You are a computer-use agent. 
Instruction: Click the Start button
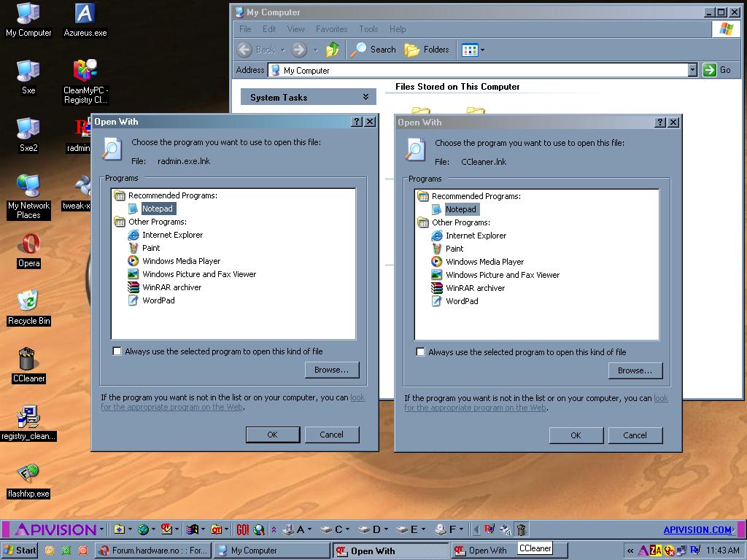click(20, 551)
